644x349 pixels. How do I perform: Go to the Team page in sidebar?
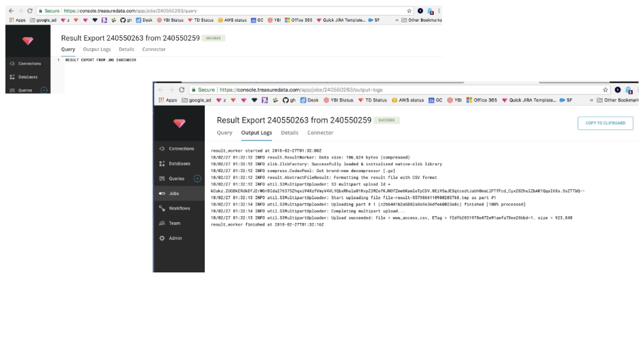coord(174,223)
